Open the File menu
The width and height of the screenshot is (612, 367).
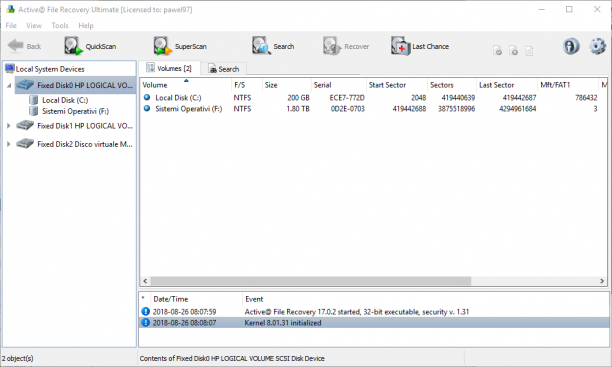pos(11,25)
